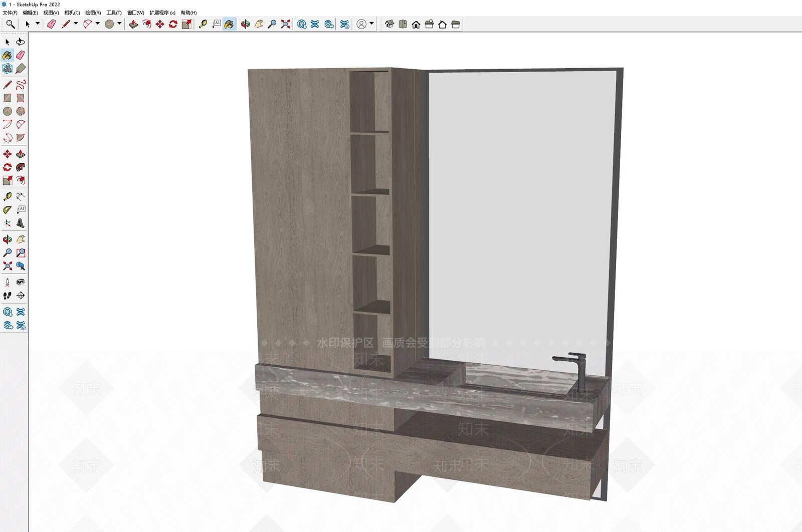802x532 pixels.
Task: Open the 窗口(W) menu
Action: point(135,13)
